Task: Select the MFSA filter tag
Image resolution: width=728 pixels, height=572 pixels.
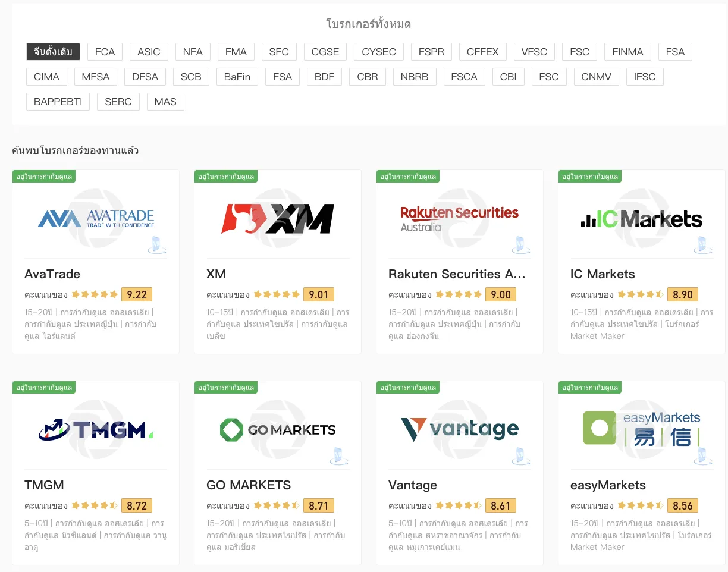Action: pos(96,77)
